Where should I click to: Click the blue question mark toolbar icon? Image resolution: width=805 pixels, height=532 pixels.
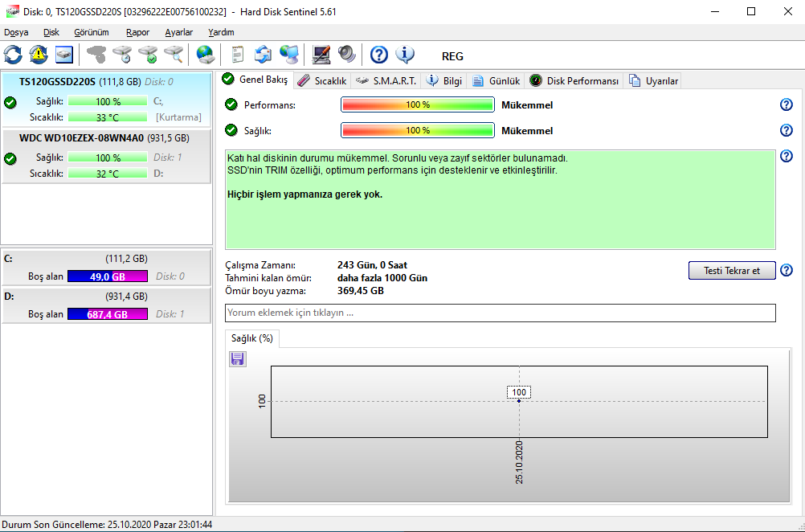[379, 55]
